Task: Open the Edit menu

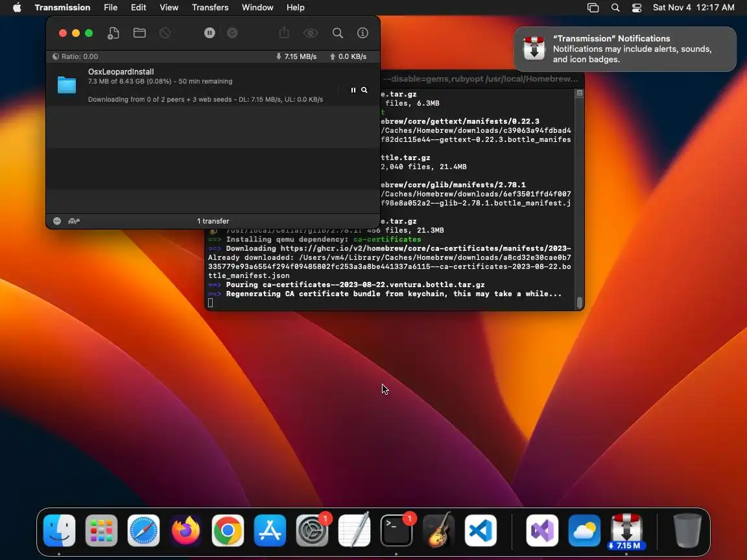Action: (x=139, y=8)
